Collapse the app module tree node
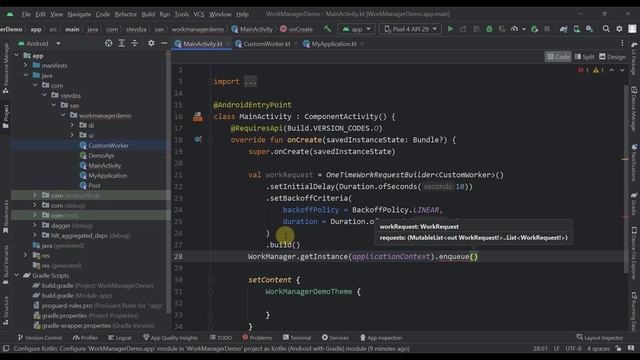640x360 pixels. click(x=17, y=56)
